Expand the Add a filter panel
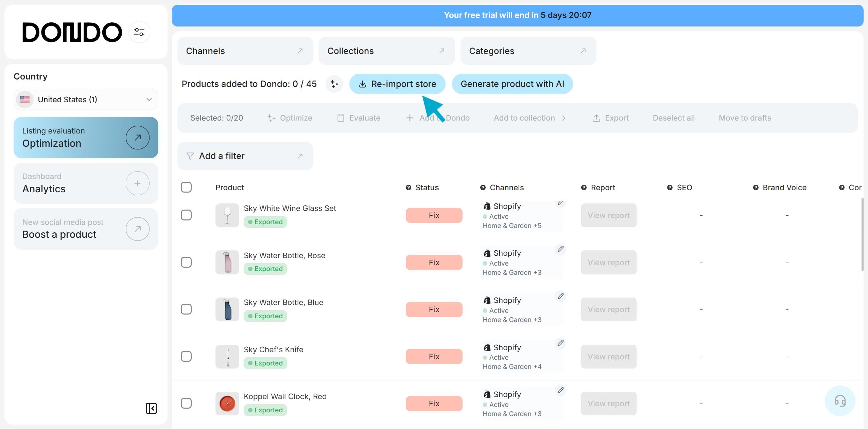The image size is (868, 429). (x=245, y=156)
